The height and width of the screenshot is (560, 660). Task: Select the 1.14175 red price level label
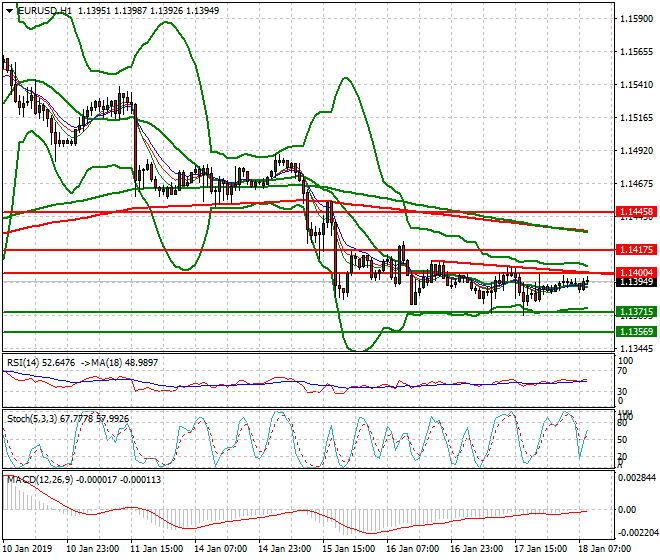(x=636, y=250)
